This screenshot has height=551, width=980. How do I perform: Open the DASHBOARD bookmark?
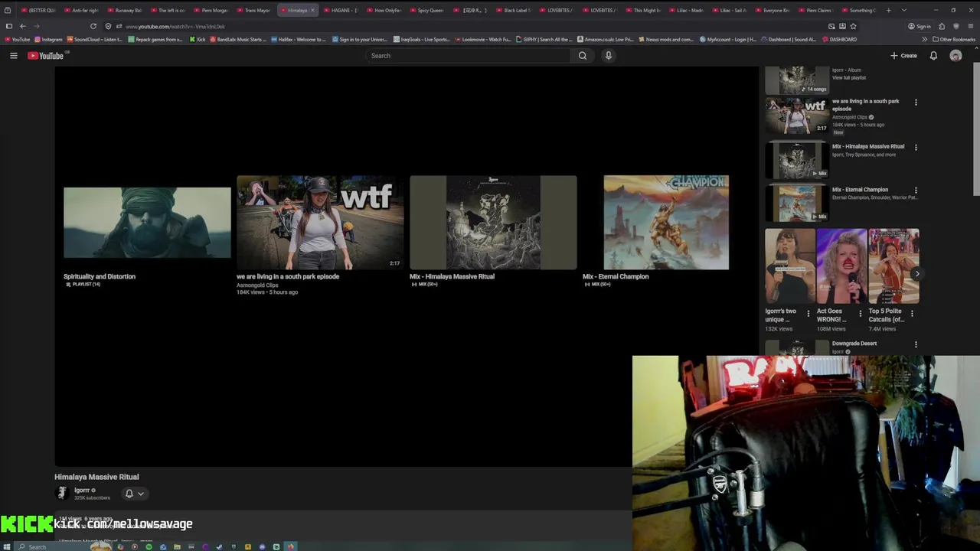coord(839,39)
